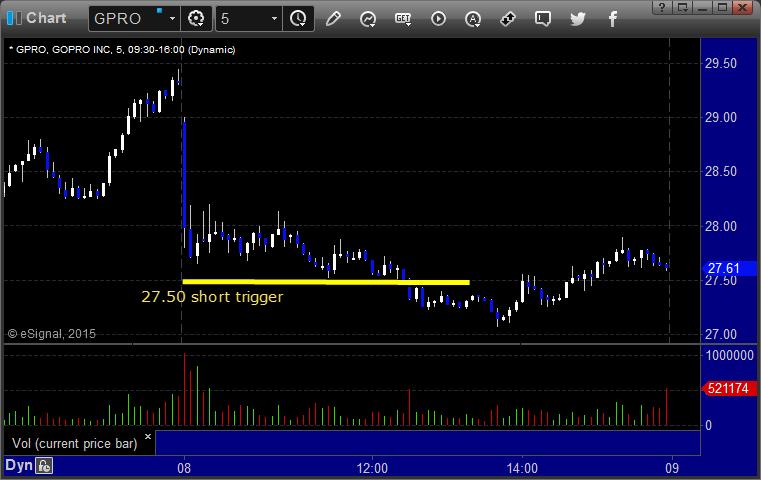The image size is (761, 480).
Task: Click the 29.00 price axis label
Action: (721, 117)
